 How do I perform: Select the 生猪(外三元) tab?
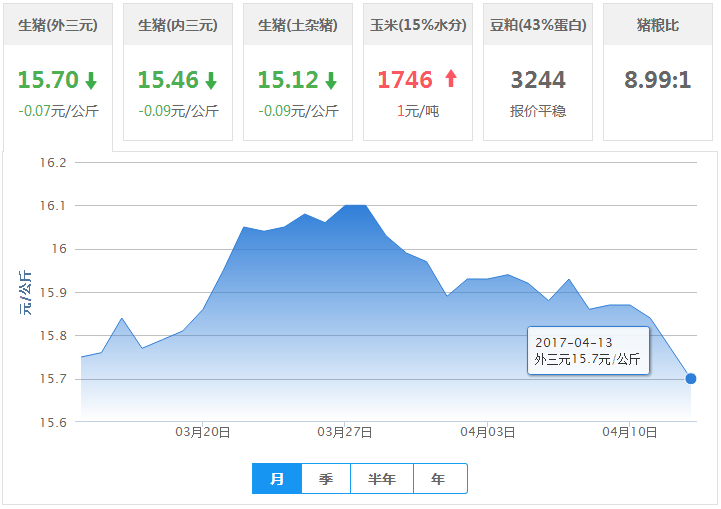pyautogui.click(x=58, y=25)
